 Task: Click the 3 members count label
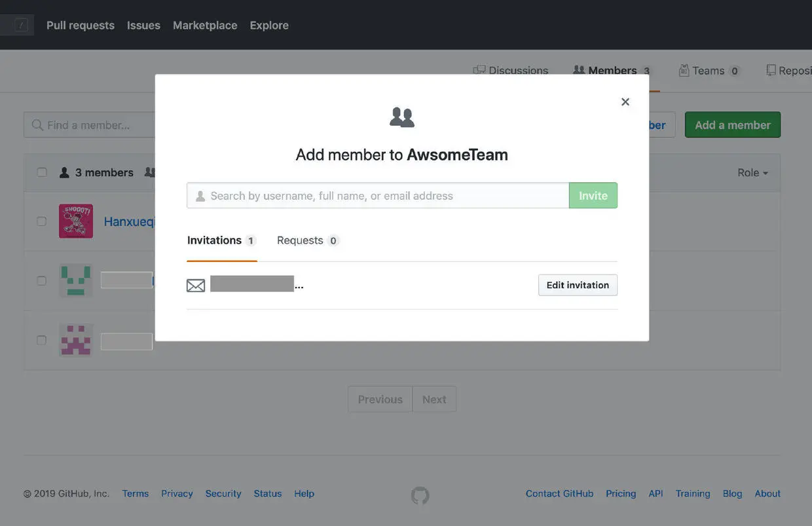click(96, 172)
